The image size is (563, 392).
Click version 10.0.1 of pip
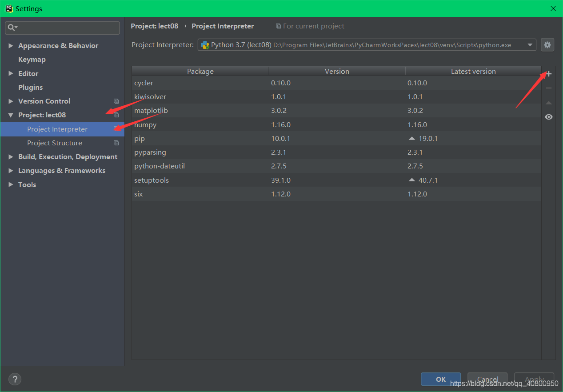[280, 139]
